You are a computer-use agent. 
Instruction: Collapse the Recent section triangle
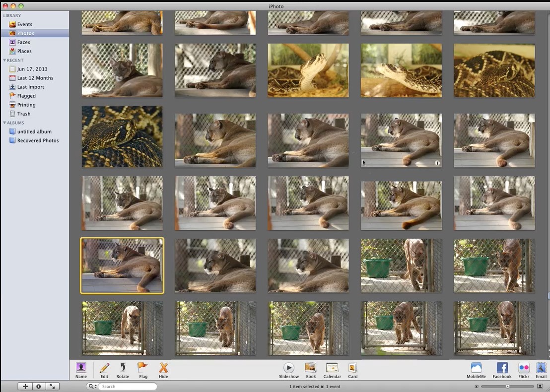(x=4, y=61)
